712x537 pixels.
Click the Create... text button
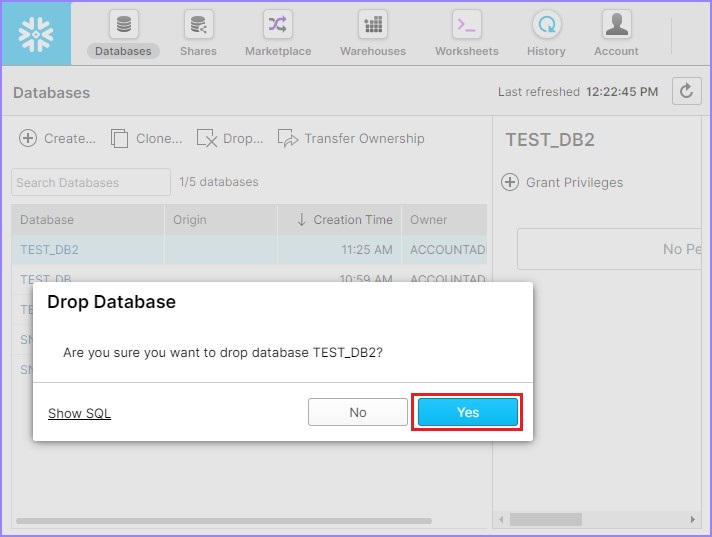click(70, 138)
